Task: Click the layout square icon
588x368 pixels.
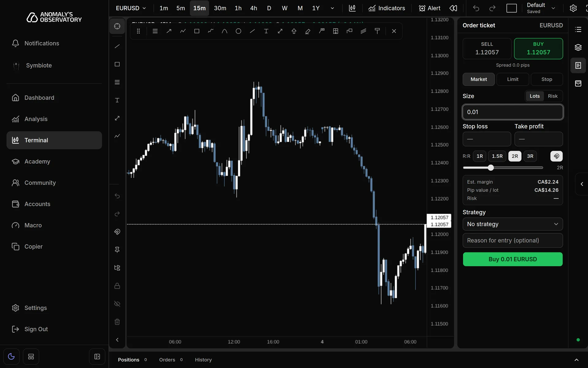Action: click(x=511, y=8)
